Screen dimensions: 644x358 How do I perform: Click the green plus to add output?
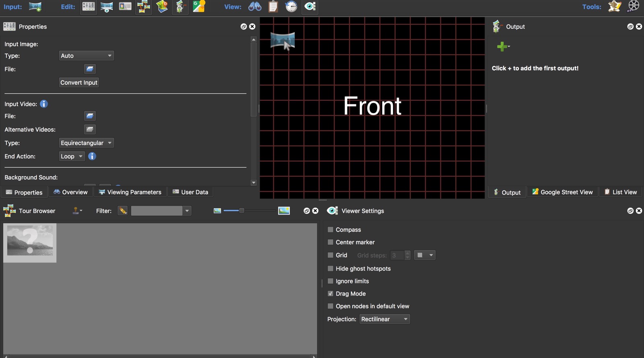(502, 47)
